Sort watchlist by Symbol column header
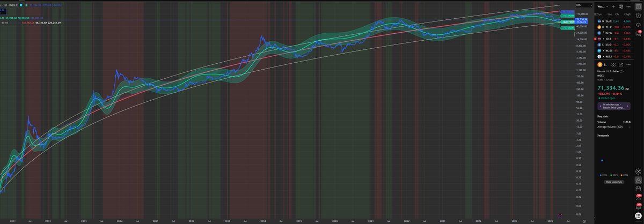Viewport: 644px width, 224px height. 599,14
